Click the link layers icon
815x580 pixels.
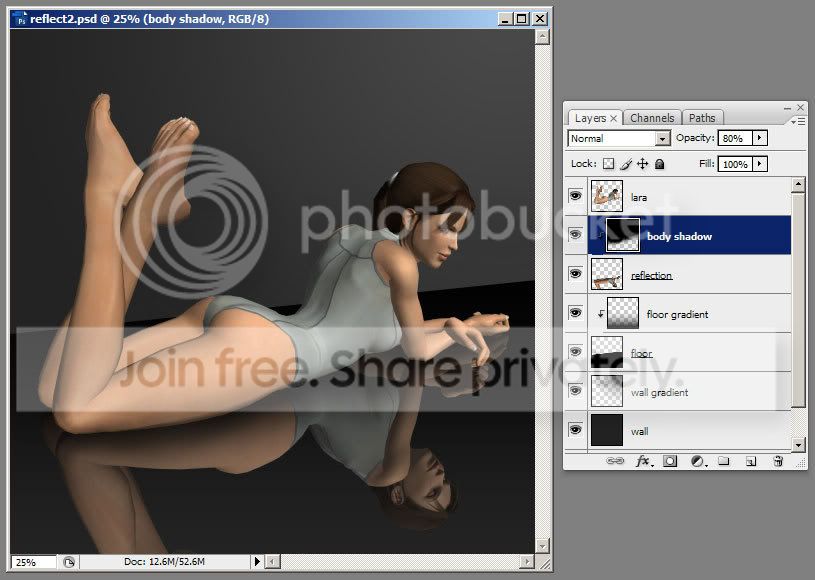[615, 461]
